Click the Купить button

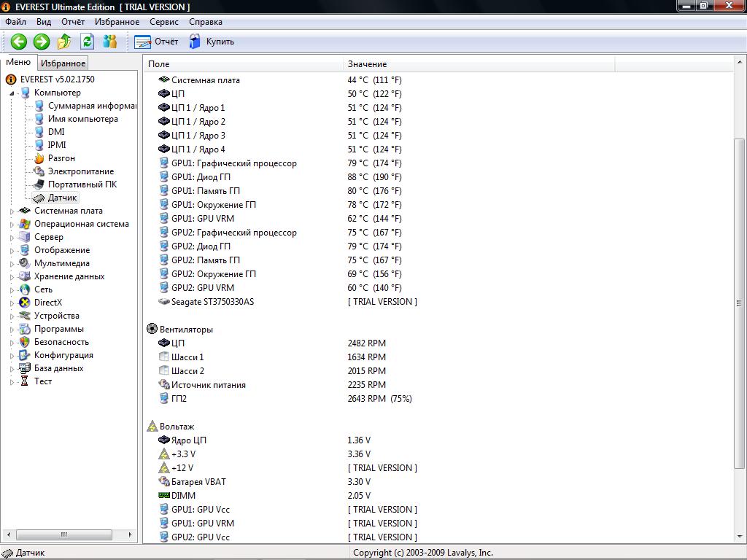pyautogui.click(x=212, y=42)
